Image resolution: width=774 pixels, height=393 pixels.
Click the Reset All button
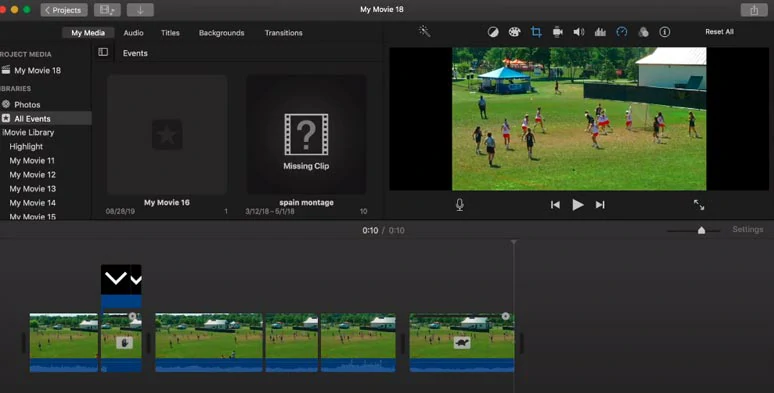click(x=719, y=32)
